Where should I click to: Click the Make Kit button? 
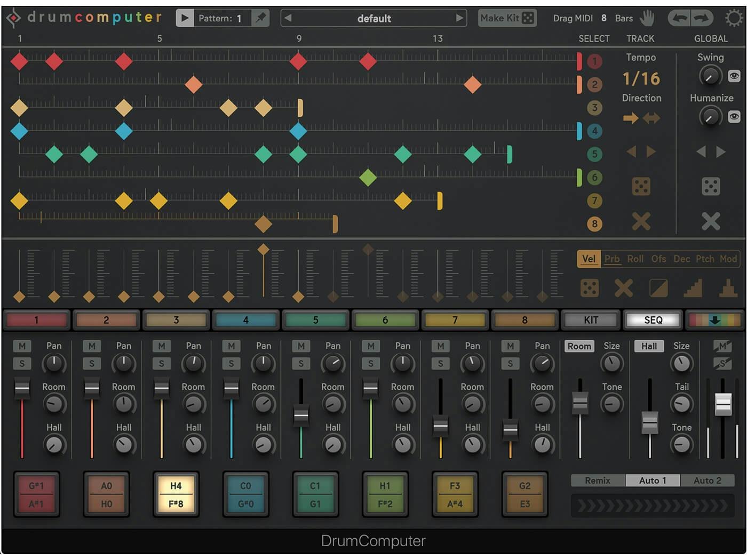(x=506, y=18)
